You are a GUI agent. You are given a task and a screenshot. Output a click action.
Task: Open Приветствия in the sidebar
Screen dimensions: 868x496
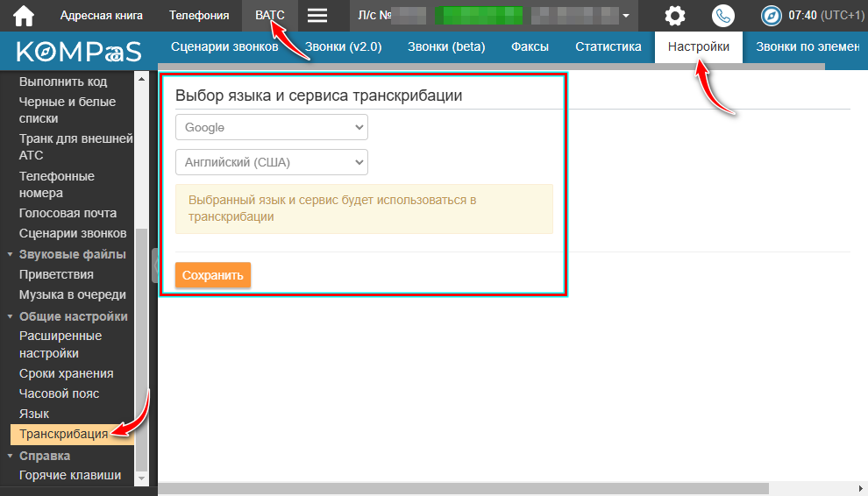point(56,274)
